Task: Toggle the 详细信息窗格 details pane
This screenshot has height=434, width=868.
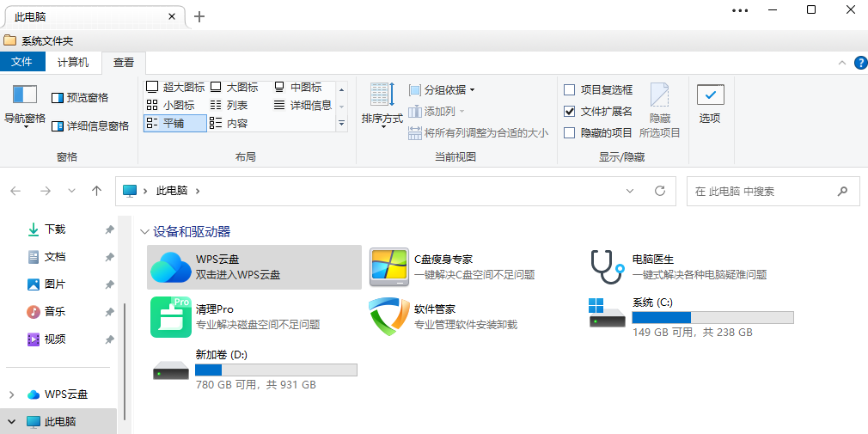Action: coord(90,126)
